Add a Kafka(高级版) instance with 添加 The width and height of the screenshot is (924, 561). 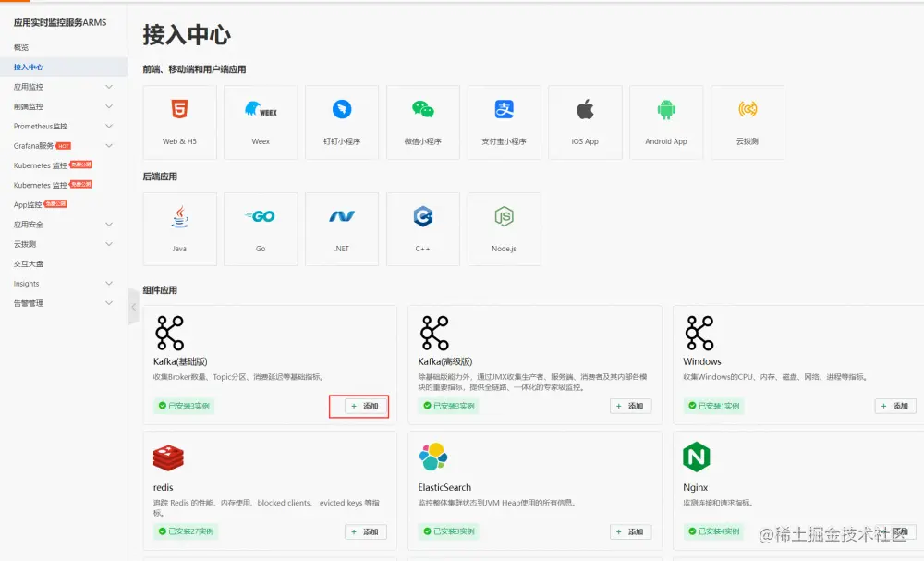[x=630, y=406]
